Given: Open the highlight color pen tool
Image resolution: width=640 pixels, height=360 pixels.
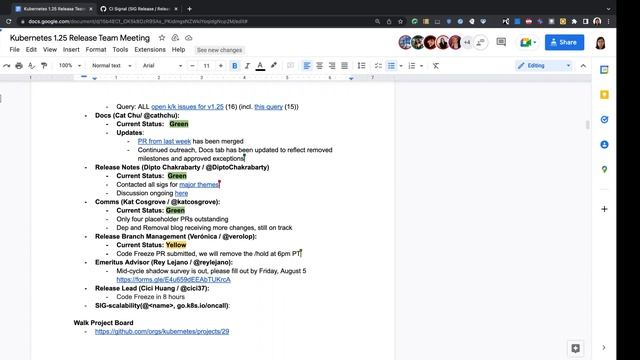Looking at the screenshot, I should 273,66.
